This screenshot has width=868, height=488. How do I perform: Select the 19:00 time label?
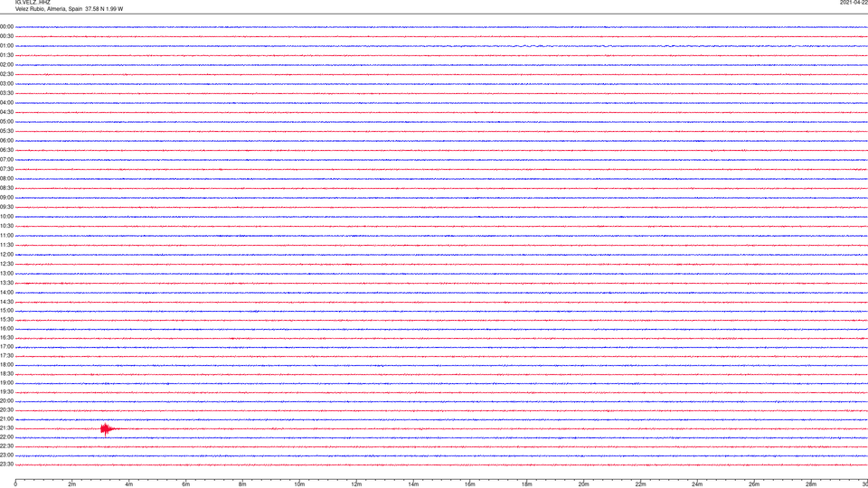point(6,383)
